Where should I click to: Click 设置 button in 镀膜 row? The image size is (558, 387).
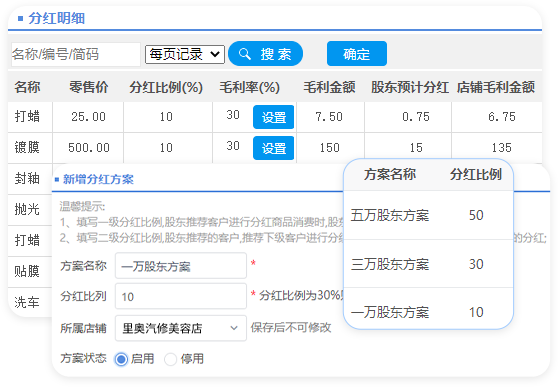(x=273, y=148)
